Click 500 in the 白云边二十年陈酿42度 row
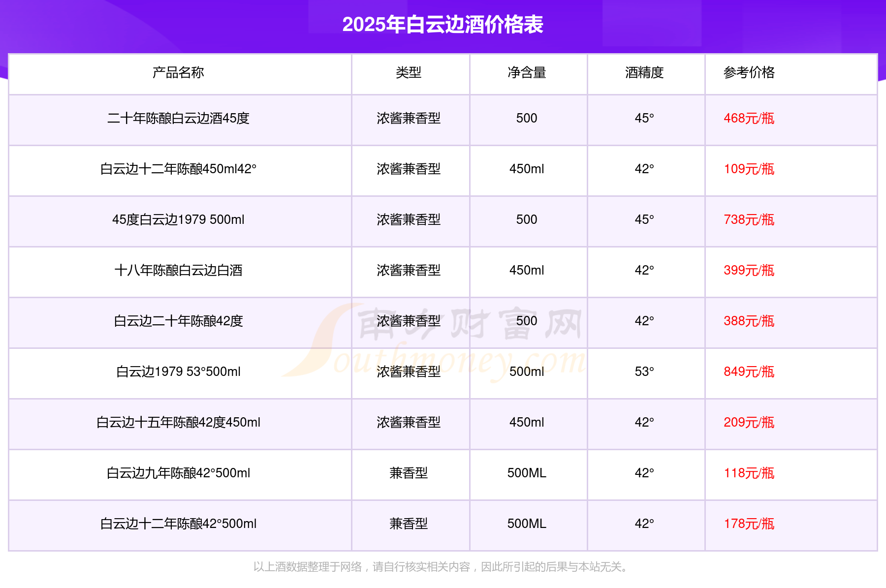The width and height of the screenshot is (886, 588). pyautogui.click(x=527, y=321)
